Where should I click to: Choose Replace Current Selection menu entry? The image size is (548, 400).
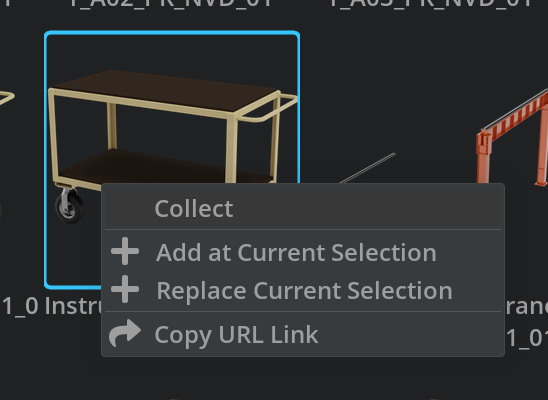point(303,290)
